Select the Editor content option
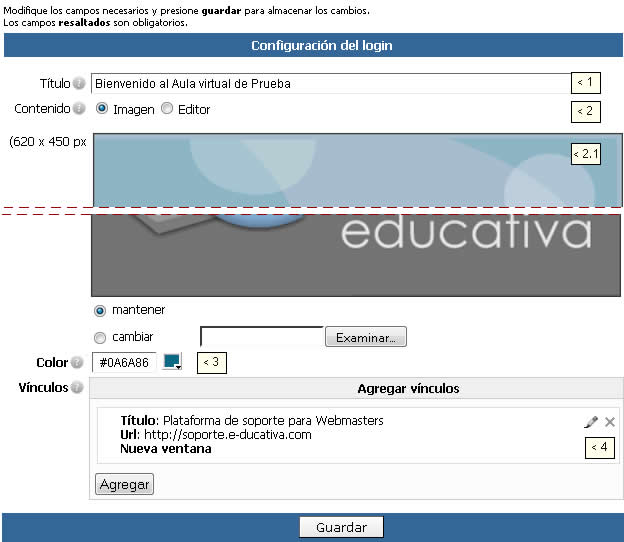The height and width of the screenshot is (542, 624). [167, 108]
